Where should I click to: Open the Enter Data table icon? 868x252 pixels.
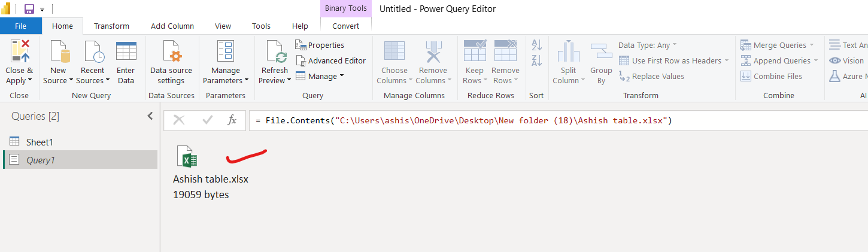(126, 52)
